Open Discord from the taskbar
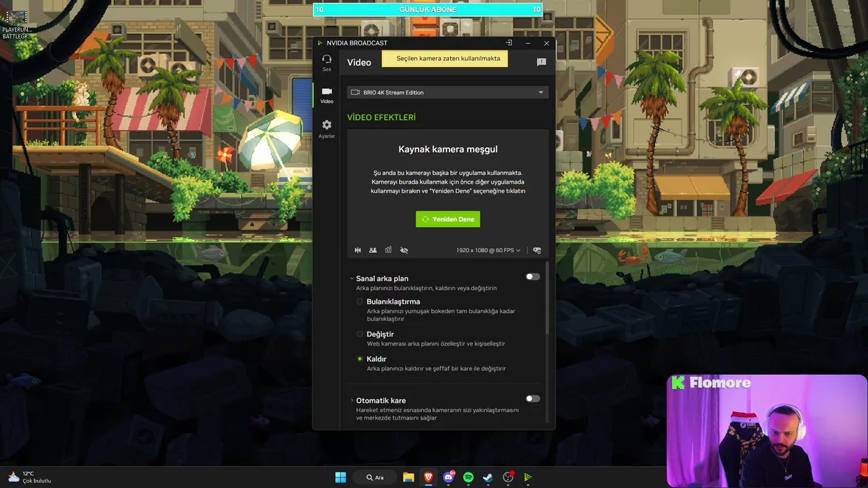The width and height of the screenshot is (868, 488). click(x=448, y=477)
